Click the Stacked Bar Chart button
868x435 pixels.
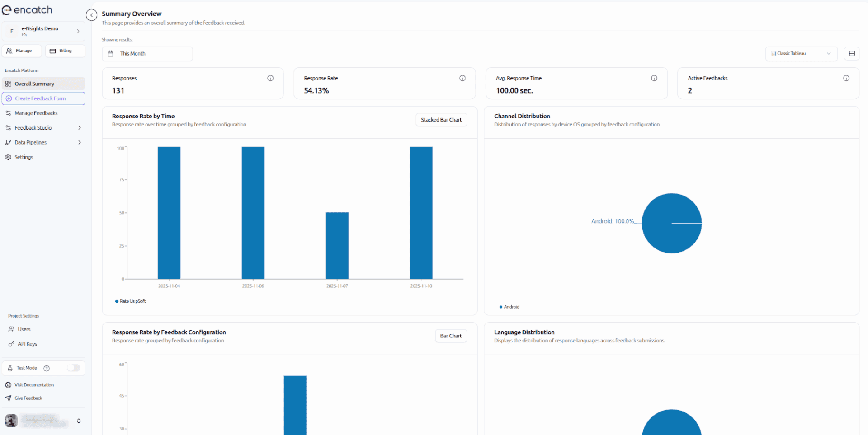tap(441, 119)
